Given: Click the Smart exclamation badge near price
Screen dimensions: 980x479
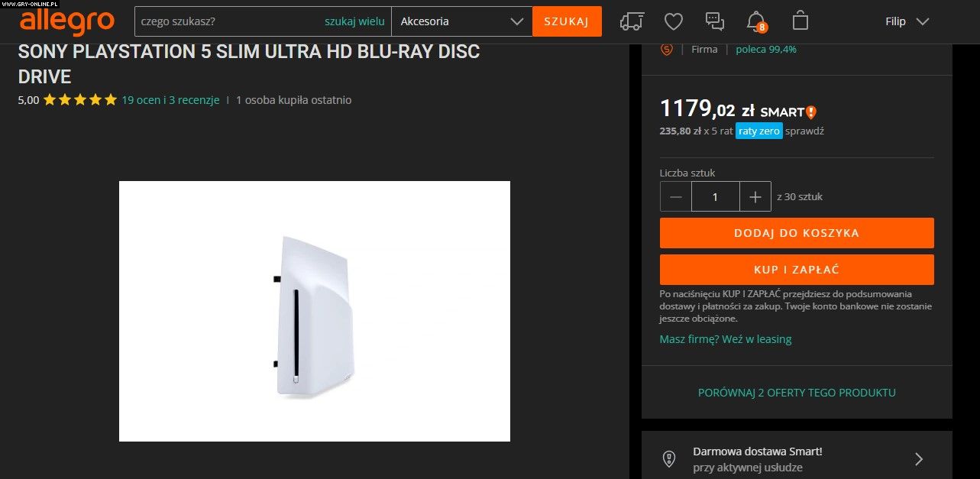Looking at the screenshot, I should 810,112.
